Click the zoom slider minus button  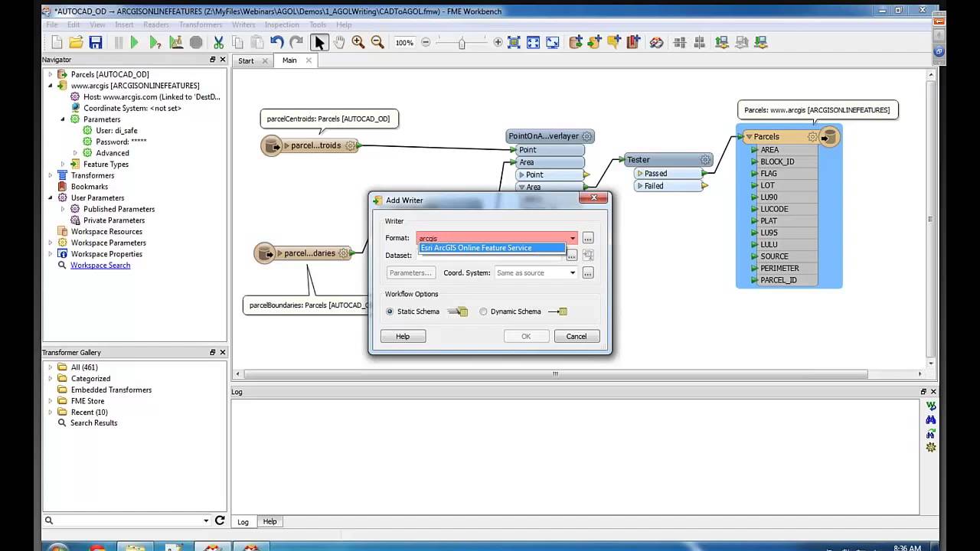427,43
